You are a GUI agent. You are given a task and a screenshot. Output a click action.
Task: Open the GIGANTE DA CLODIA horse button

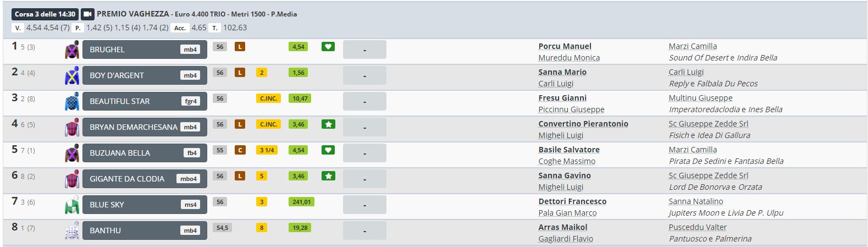(x=144, y=179)
